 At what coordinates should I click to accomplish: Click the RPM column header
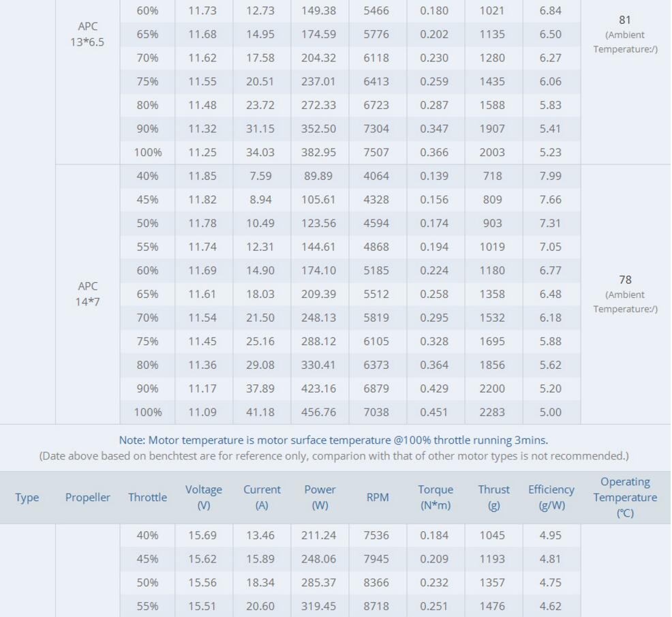pos(377,498)
